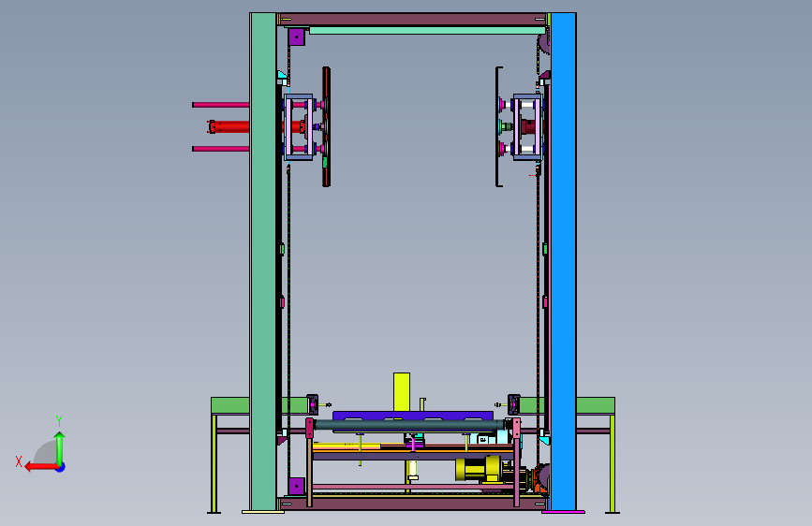Select the indigo plate above the roller
812x526 pixels.
[x=413, y=416]
